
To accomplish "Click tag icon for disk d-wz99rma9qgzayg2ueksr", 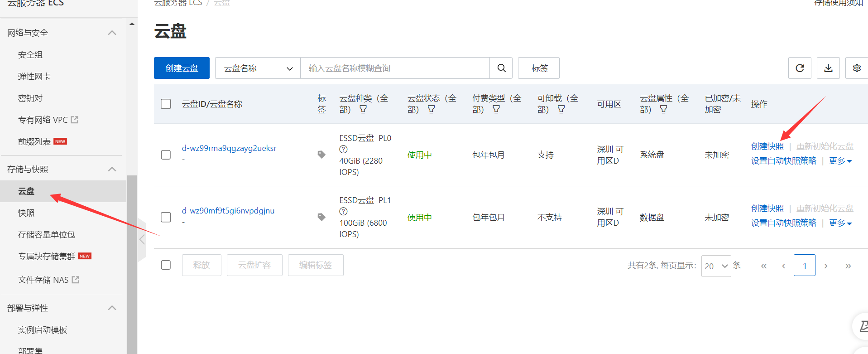I will pyautogui.click(x=321, y=155).
